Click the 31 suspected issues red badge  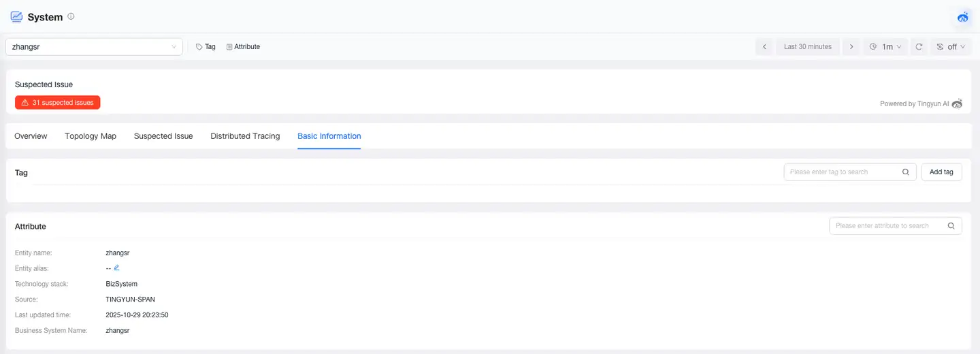(58, 103)
